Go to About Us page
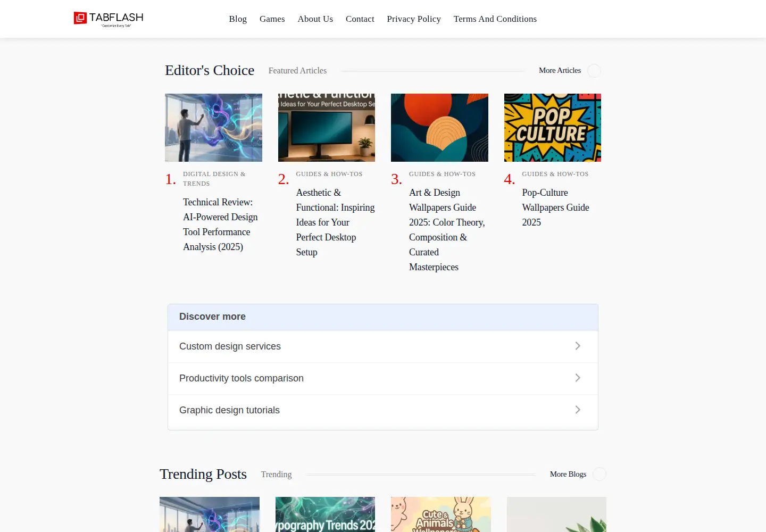 pos(315,19)
